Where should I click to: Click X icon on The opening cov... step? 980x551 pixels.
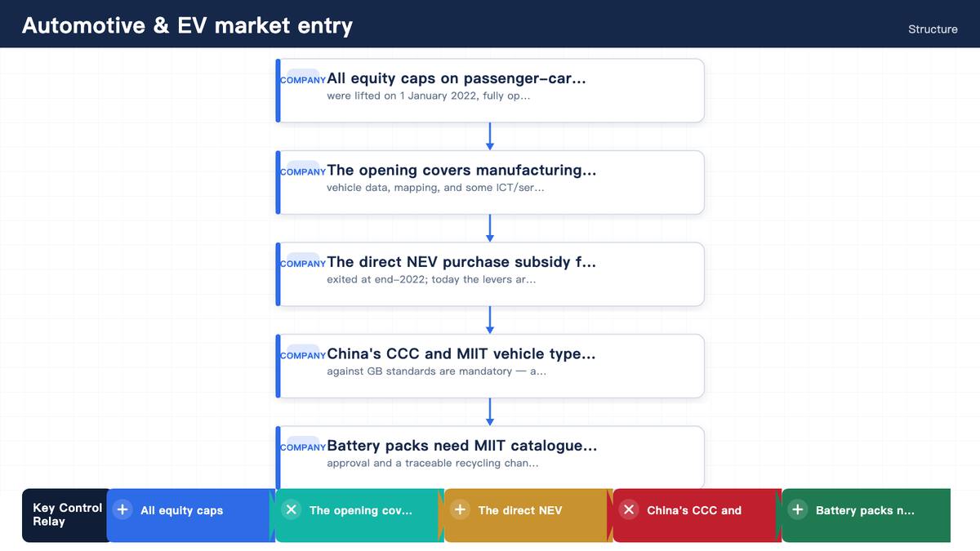(292, 509)
